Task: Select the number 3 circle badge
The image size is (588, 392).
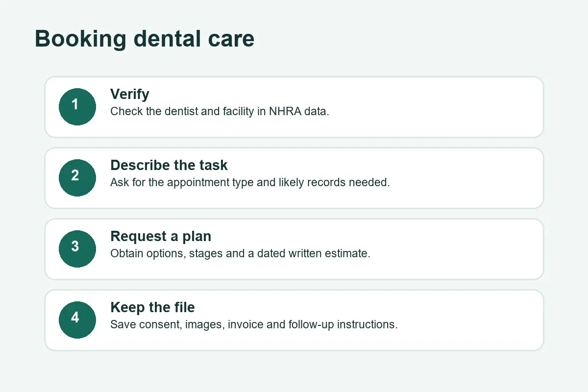Action: [x=77, y=249]
